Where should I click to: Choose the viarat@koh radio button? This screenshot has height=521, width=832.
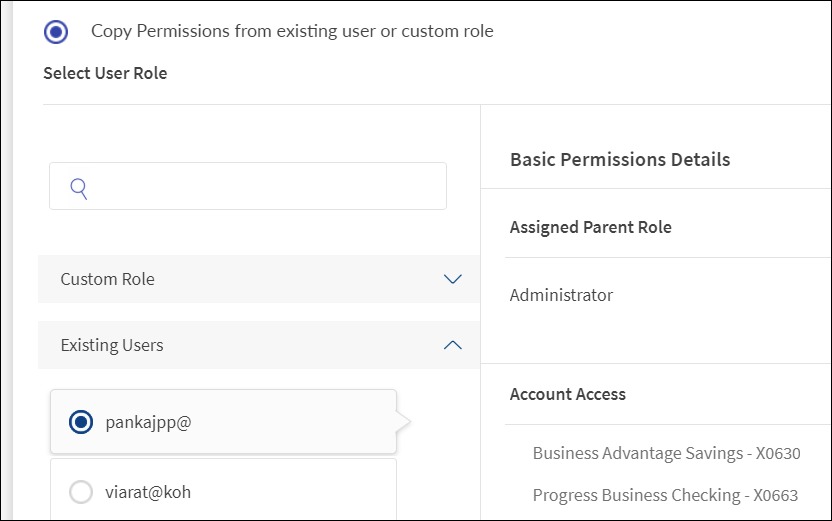tap(81, 491)
